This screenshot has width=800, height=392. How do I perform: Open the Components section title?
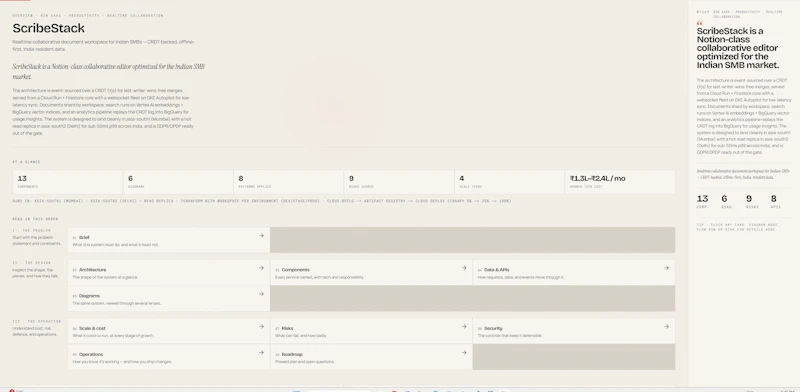click(295, 270)
